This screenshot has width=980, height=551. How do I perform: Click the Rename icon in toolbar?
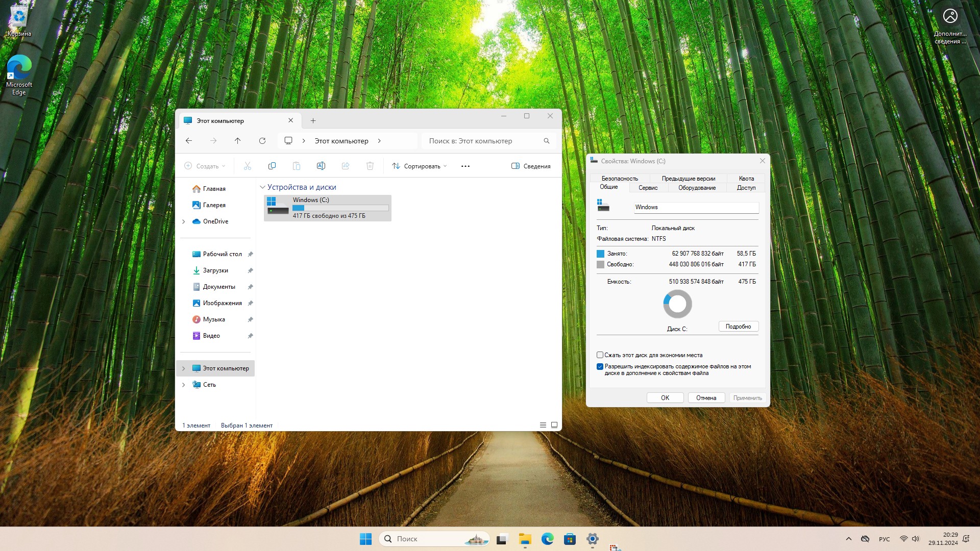(x=321, y=166)
